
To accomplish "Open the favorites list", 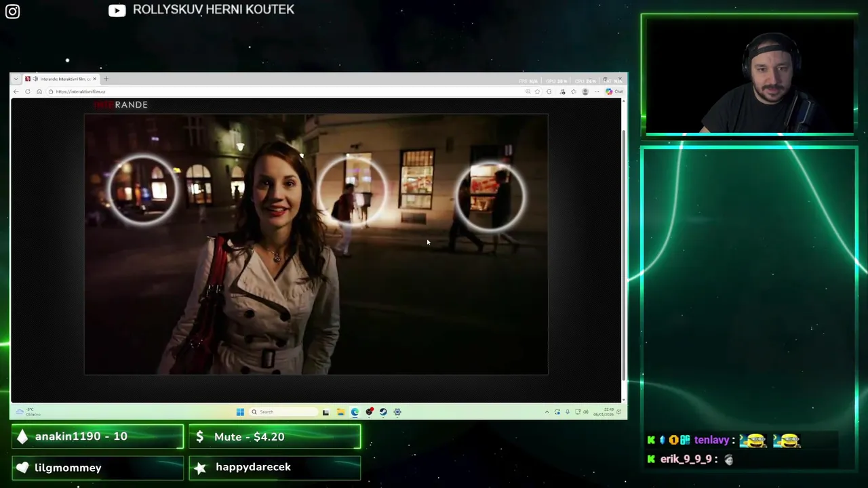I will (574, 91).
